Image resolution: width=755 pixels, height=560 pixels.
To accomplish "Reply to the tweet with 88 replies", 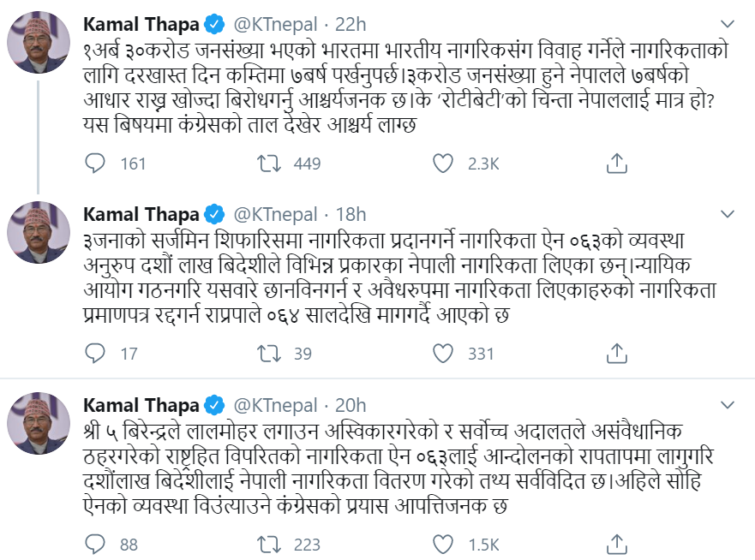I will pyautogui.click(x=96, y=545).
